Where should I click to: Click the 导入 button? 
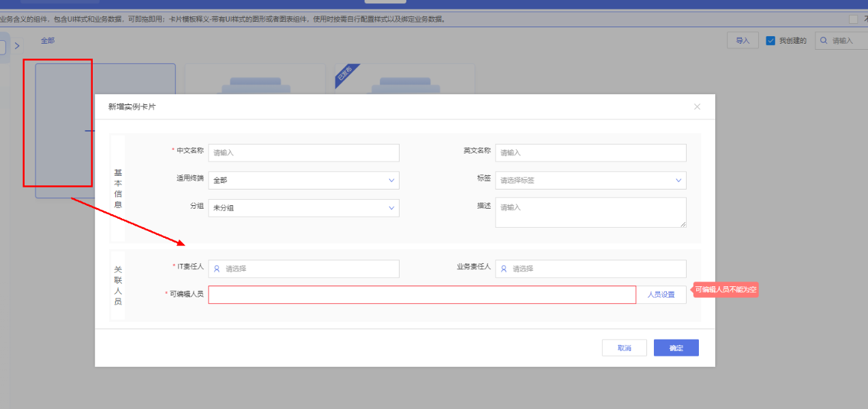743,41
